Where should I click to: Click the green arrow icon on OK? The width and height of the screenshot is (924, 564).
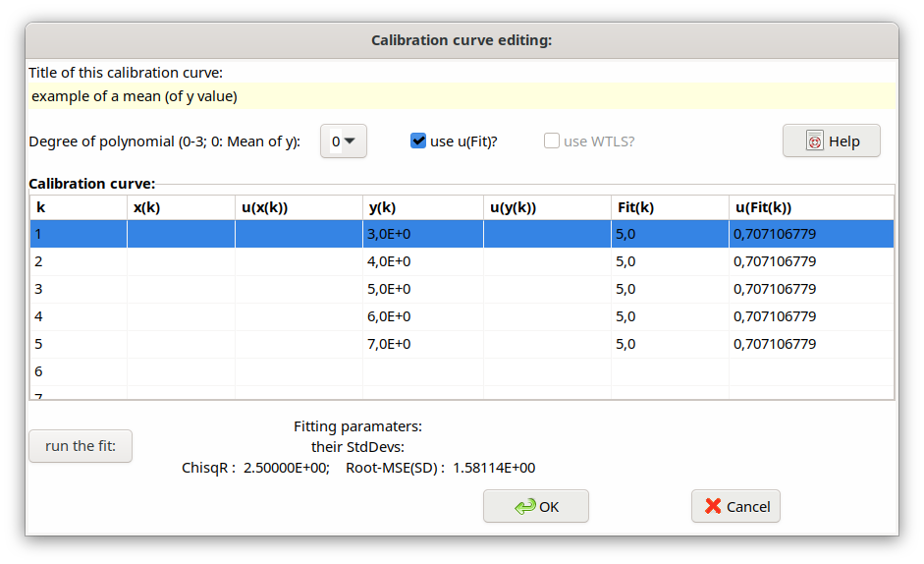525,506
